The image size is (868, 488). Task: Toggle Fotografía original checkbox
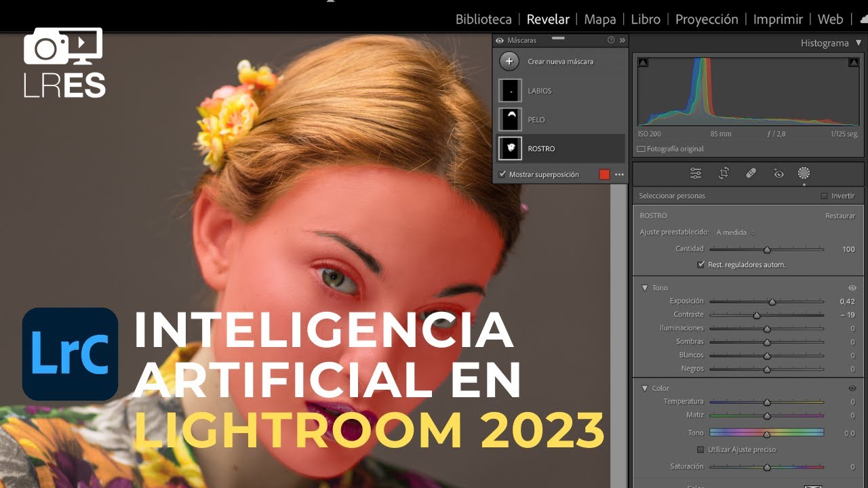pos(642,149)
